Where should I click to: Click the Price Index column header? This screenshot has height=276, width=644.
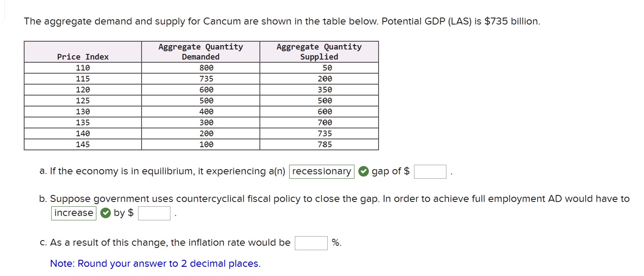tap(83, 57)
